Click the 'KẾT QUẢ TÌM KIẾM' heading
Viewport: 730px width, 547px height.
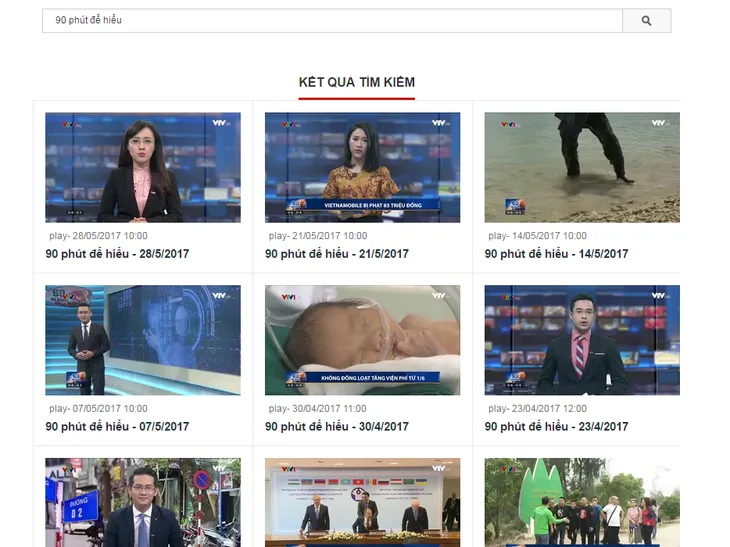[357, 82]
